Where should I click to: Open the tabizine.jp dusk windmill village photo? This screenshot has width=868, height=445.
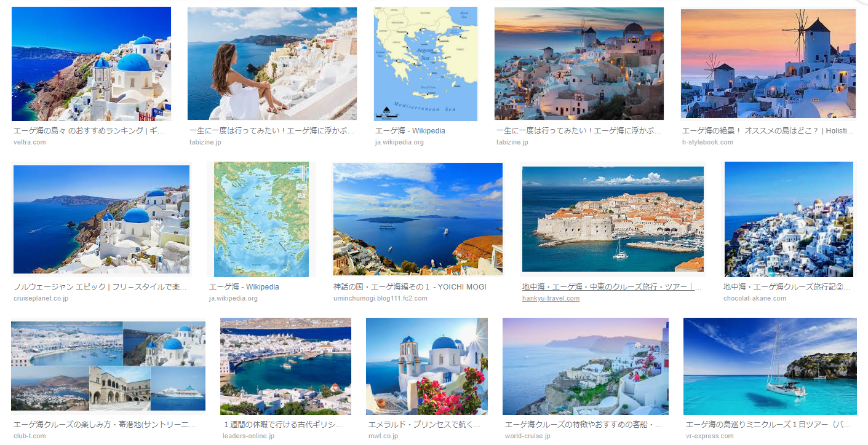pyautogui.click(x=579, y=63)
